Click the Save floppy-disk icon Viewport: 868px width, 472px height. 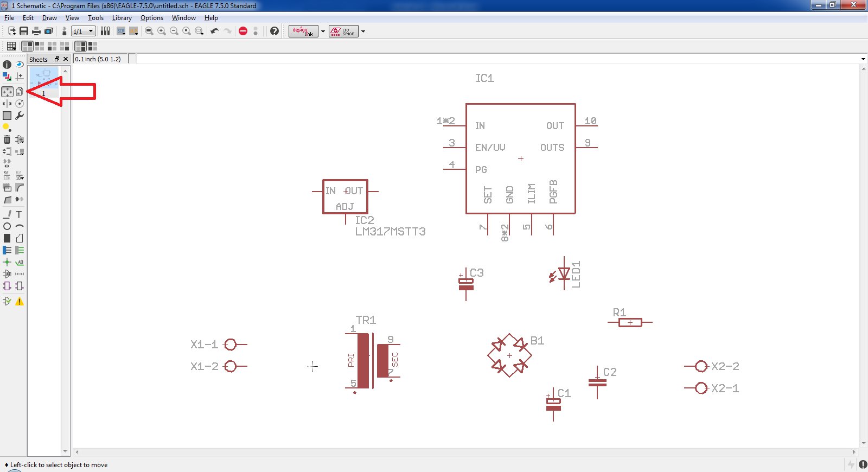click(24, 31)
